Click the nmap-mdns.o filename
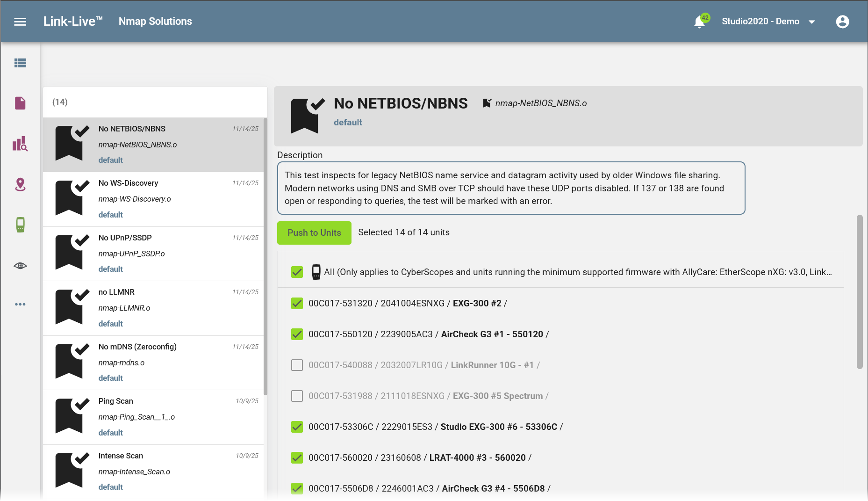Viewport: 868px width, 501px height. 122,363
